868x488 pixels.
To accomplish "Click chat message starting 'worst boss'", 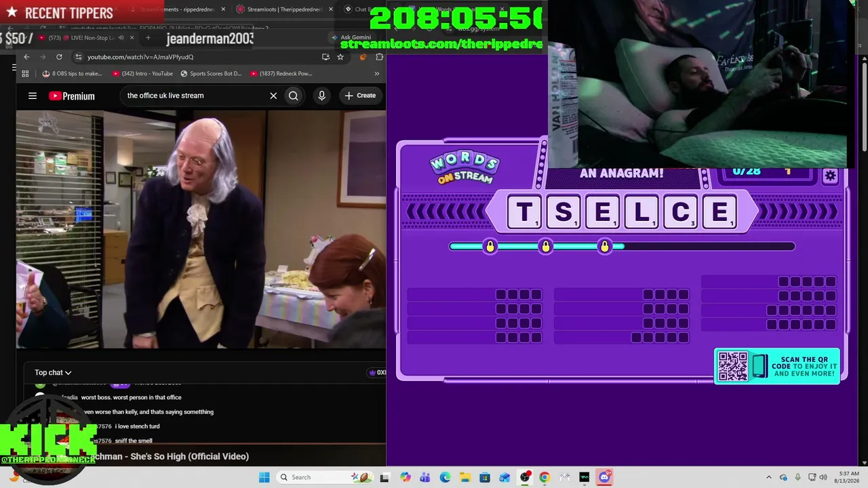I will 132,398.
